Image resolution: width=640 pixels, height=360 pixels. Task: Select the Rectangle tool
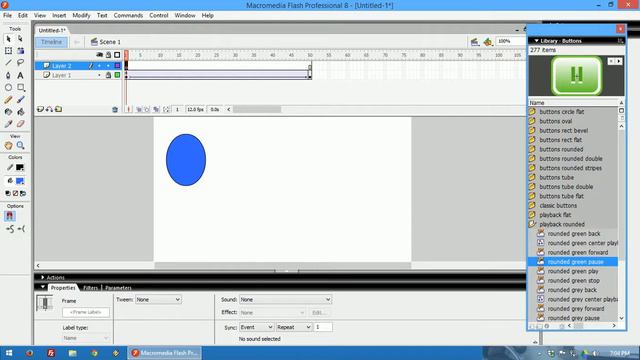click(x=20, y=87)
